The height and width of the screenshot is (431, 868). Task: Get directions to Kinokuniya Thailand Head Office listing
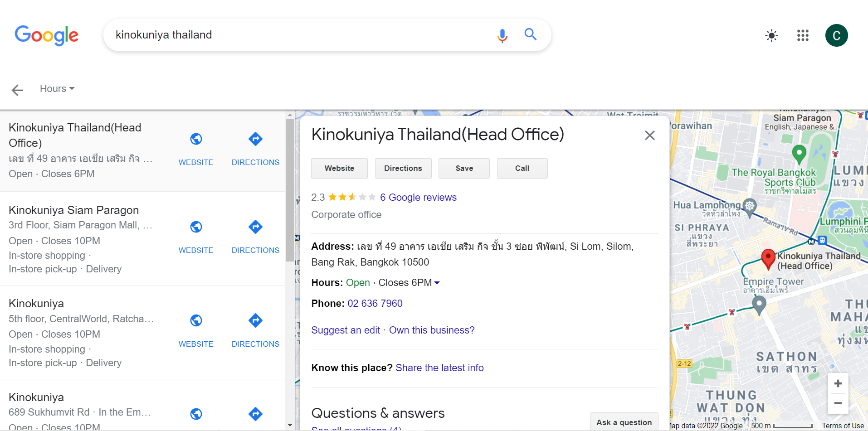(255, 150)
